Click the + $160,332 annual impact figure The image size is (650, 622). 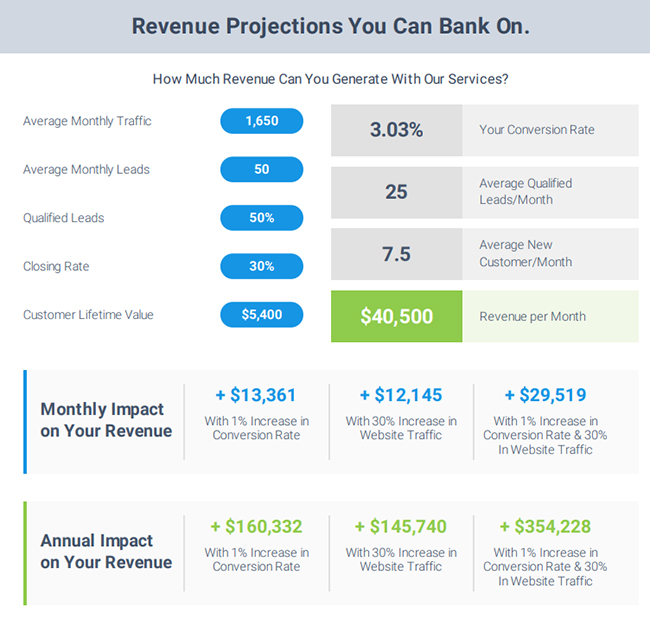coord(256,527)
